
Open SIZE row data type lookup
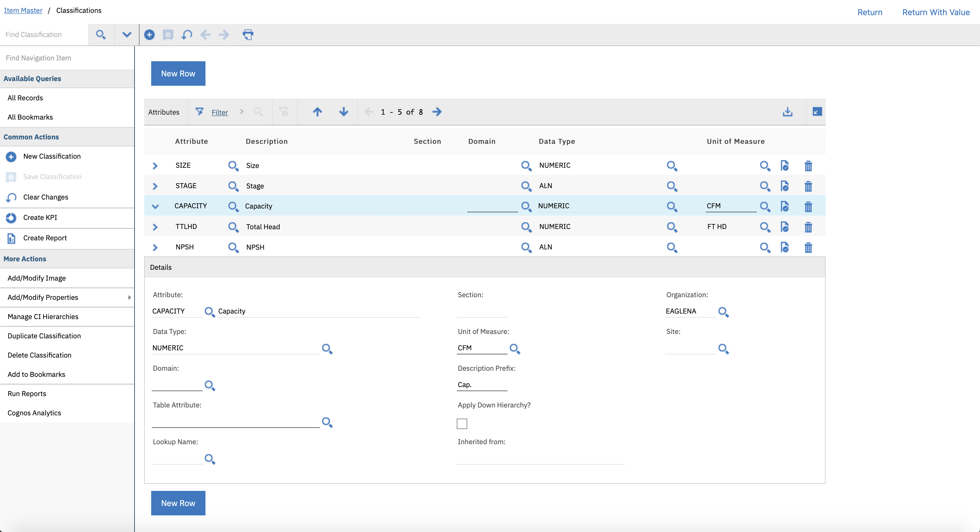click(x=672, y=166)
